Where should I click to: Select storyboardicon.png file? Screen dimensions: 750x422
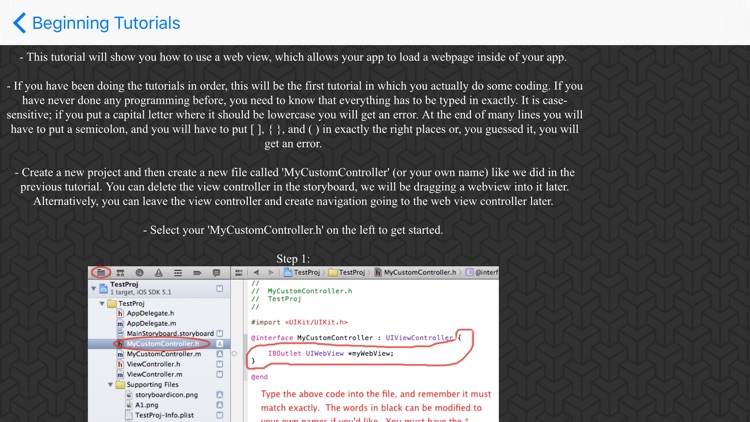coord(162,395)
